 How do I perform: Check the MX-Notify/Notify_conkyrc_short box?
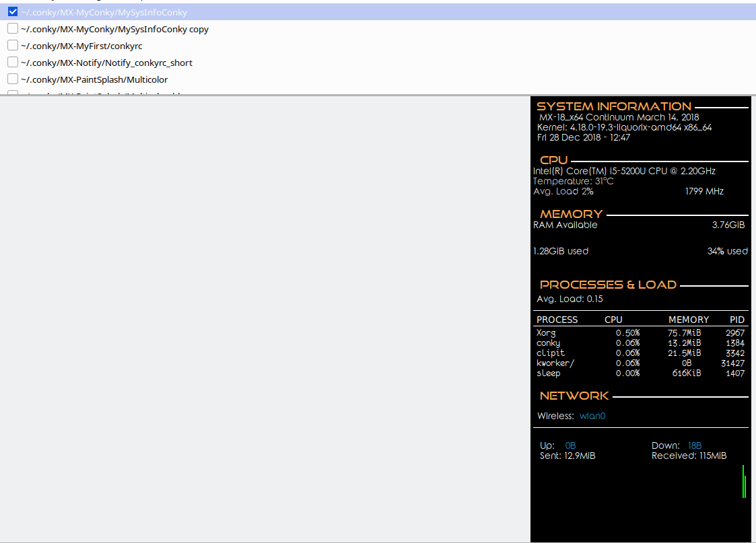coord(13,62)
